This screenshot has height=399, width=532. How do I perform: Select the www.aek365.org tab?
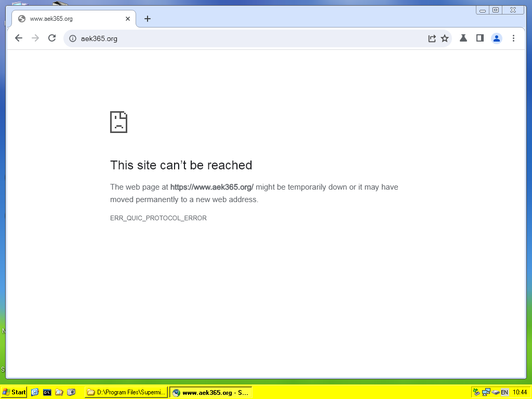74,19
